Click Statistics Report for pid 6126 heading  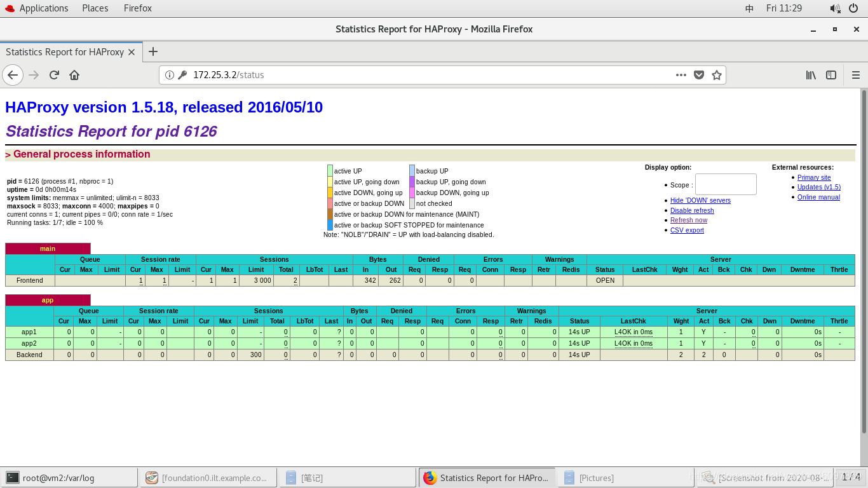click(x=111, y=132)
